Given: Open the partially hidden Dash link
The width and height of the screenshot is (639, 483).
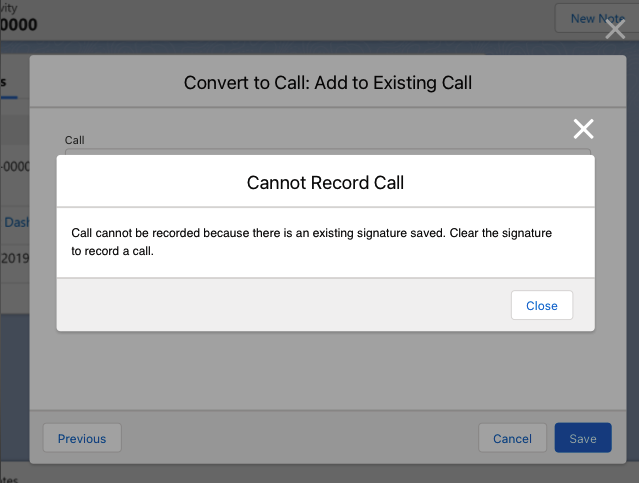Looking at the screenshot, I should [x=17, y=222].
